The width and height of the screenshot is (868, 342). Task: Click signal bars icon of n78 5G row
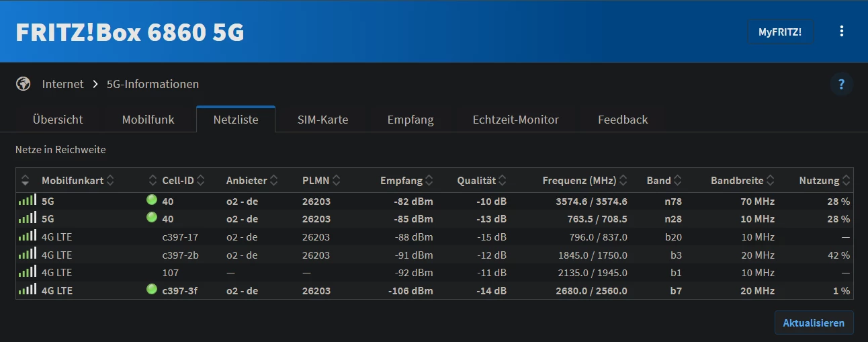pos(27,201)
